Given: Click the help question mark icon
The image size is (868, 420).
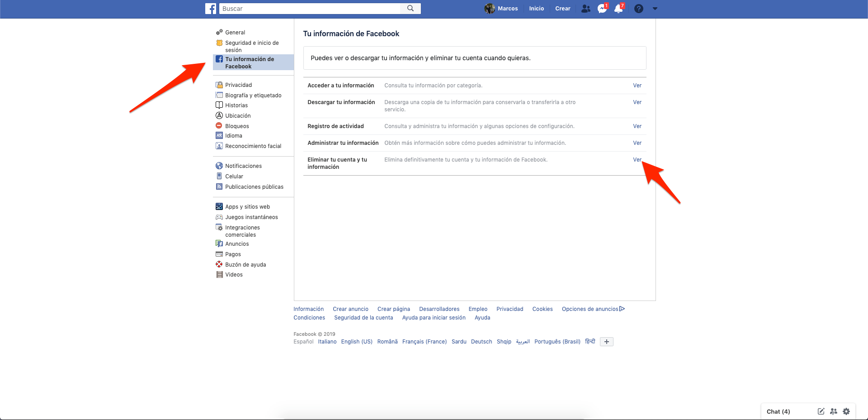Looking at the screenshot, I should pyautogui.click(x=638, y=9).
